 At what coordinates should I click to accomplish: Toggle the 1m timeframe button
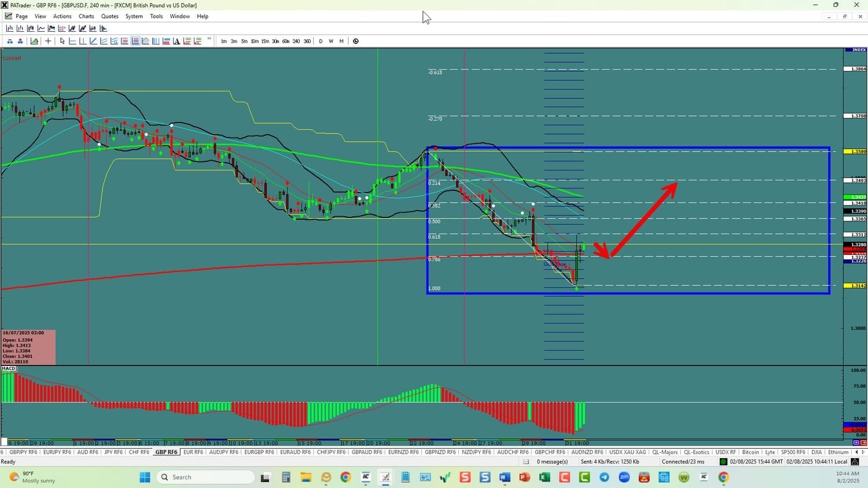224,41
